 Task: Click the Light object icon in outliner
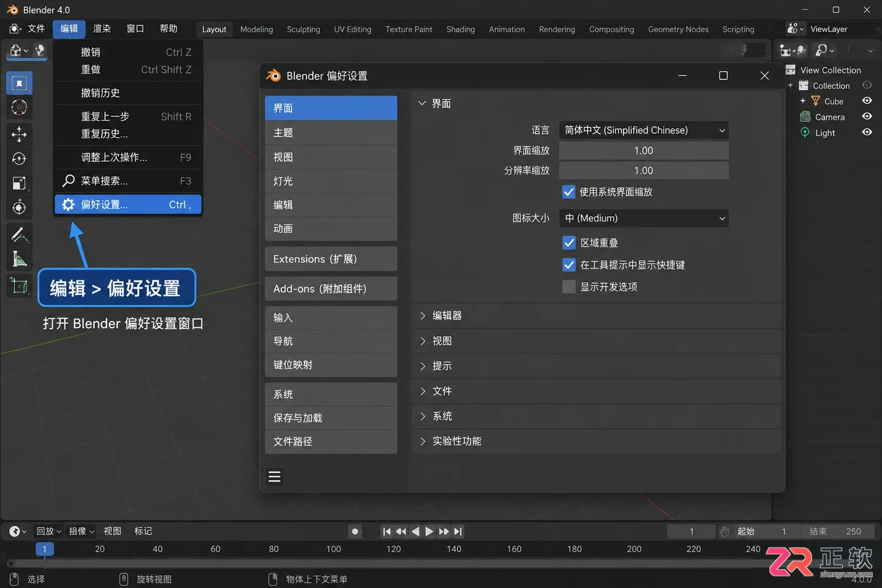point(805,132)
